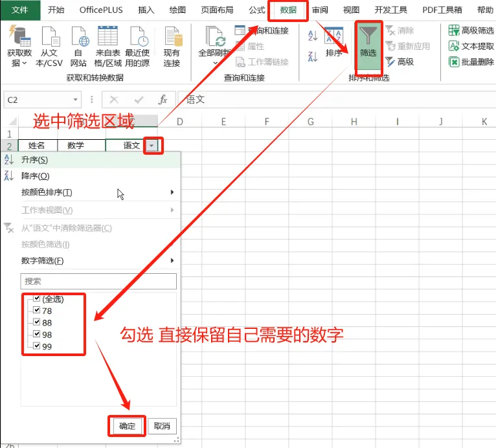Click the filter 搜索 search box
The width and height of the screenshot is (496, 448).
[x=98, y=282]
